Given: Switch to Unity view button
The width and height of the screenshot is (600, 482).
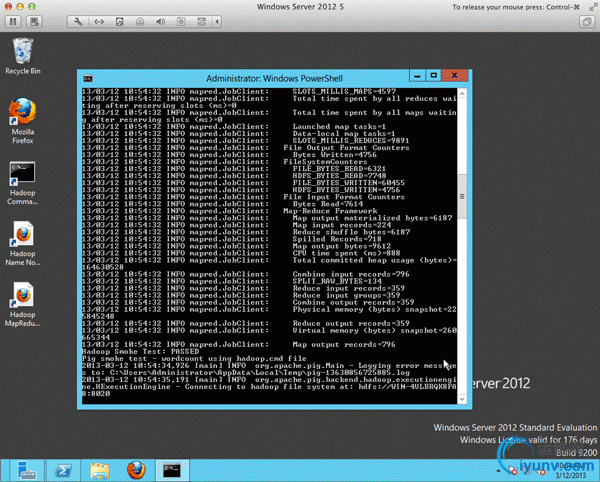Looking at the screenshot, I should 587,21.
